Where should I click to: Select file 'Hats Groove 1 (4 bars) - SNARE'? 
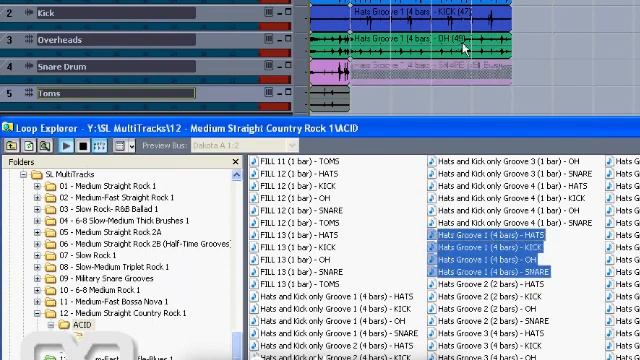point(493,272)
